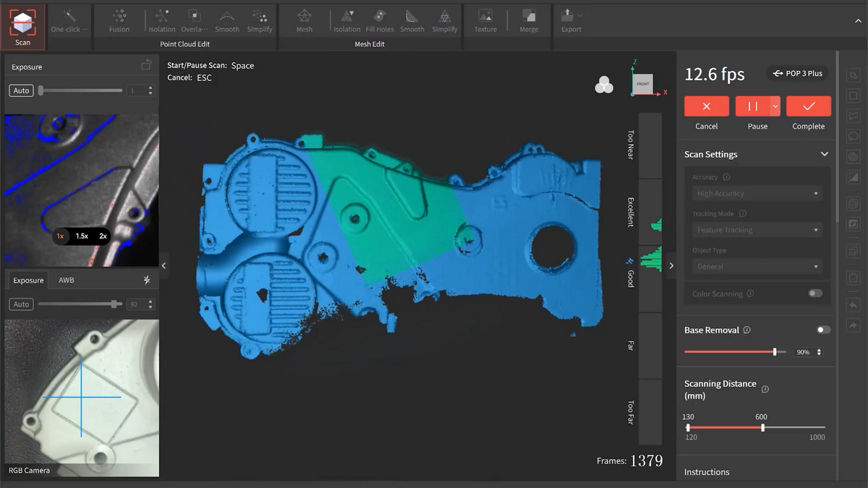Collapse the right settings panel
This screenshot has width=868, height=488.
pyautogui.click(x=671, y=266)
